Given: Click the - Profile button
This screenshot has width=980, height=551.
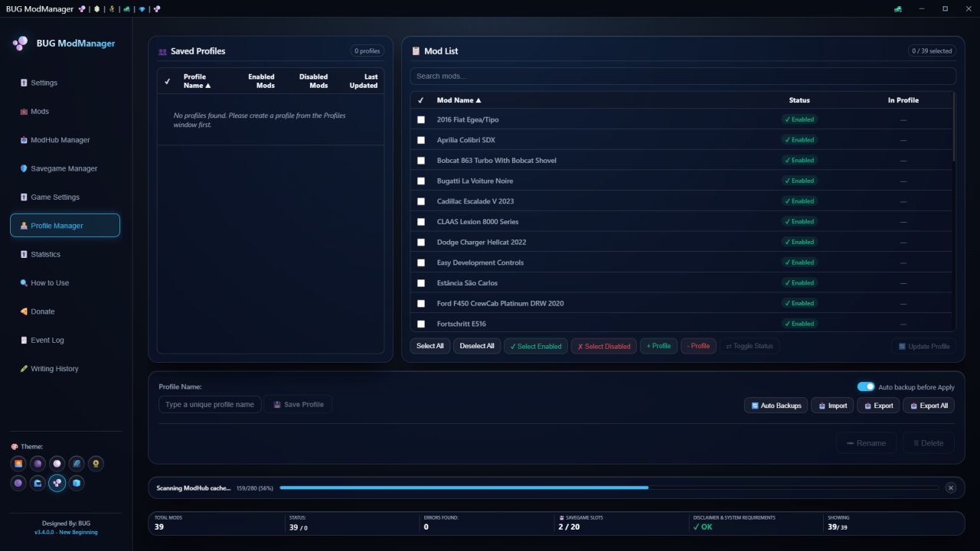Looking at the screenshot, I should [x=698, y=346].
